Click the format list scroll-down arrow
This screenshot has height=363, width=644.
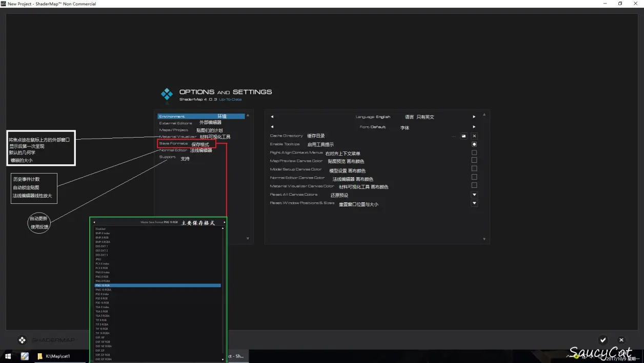point(223,359)
